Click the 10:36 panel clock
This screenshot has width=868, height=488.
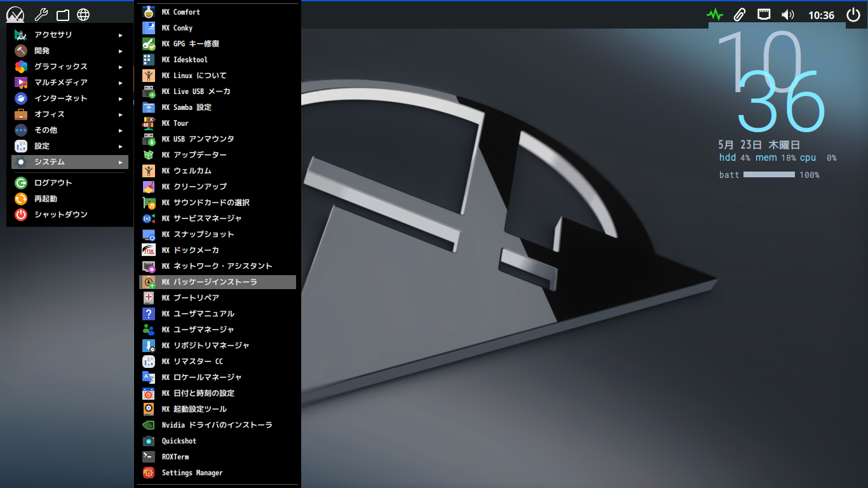coord(821,15)
